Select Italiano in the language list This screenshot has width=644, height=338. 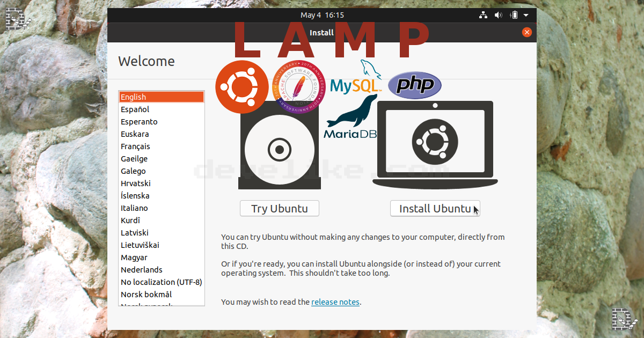(x=162, y=208)
